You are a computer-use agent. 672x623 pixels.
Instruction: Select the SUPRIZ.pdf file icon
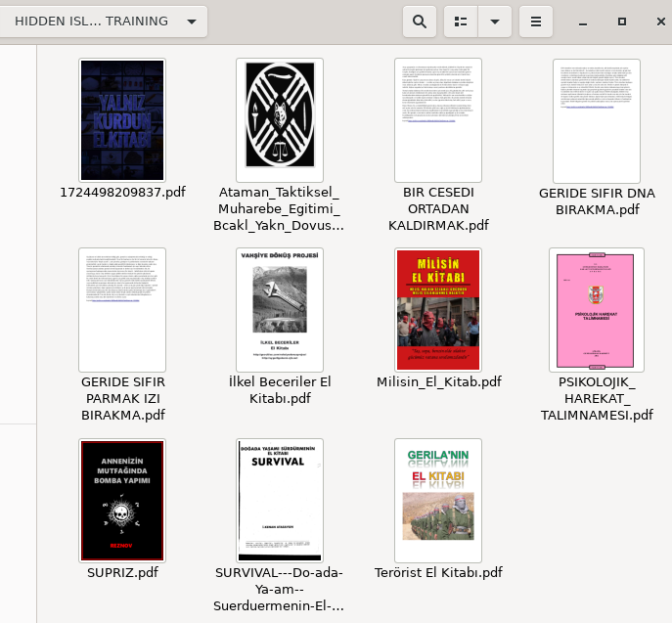[122, 500]
